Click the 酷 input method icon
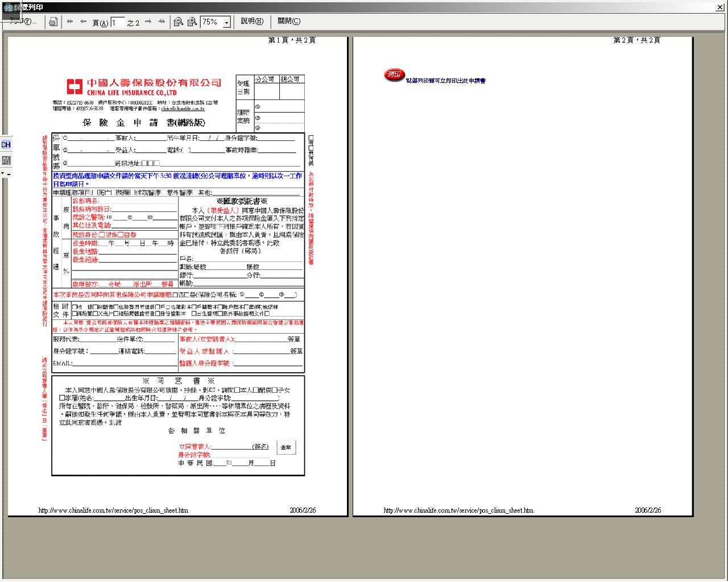Viewport: 728px width, 582px height. click(6, 160)
